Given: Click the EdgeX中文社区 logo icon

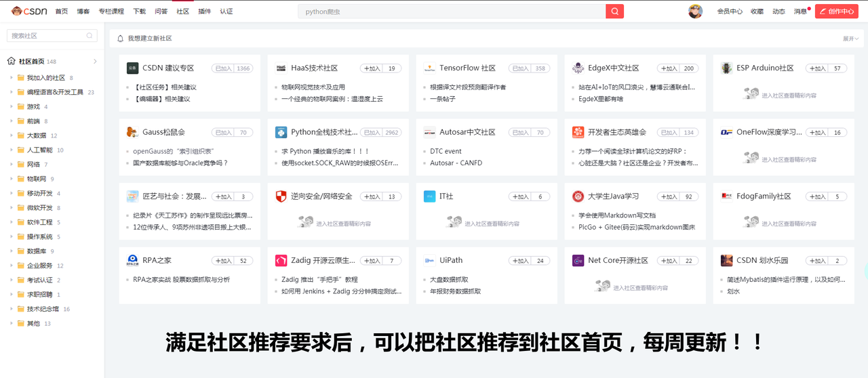Looking at the screenshot, I should click(x=578, y=68).
